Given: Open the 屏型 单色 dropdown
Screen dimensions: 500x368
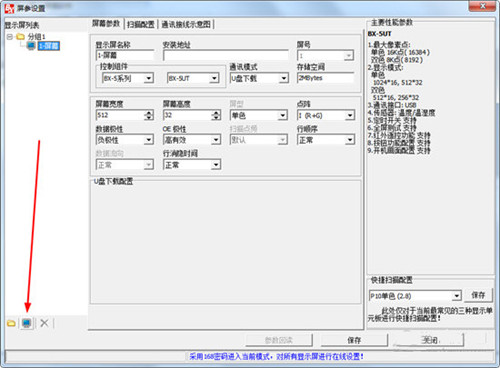Looking at the screenshot, I should [x=283, y=116].
